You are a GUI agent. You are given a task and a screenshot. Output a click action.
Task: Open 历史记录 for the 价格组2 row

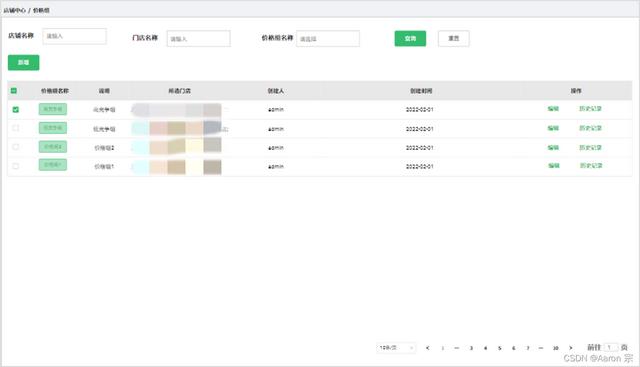[x=590, y=147]
